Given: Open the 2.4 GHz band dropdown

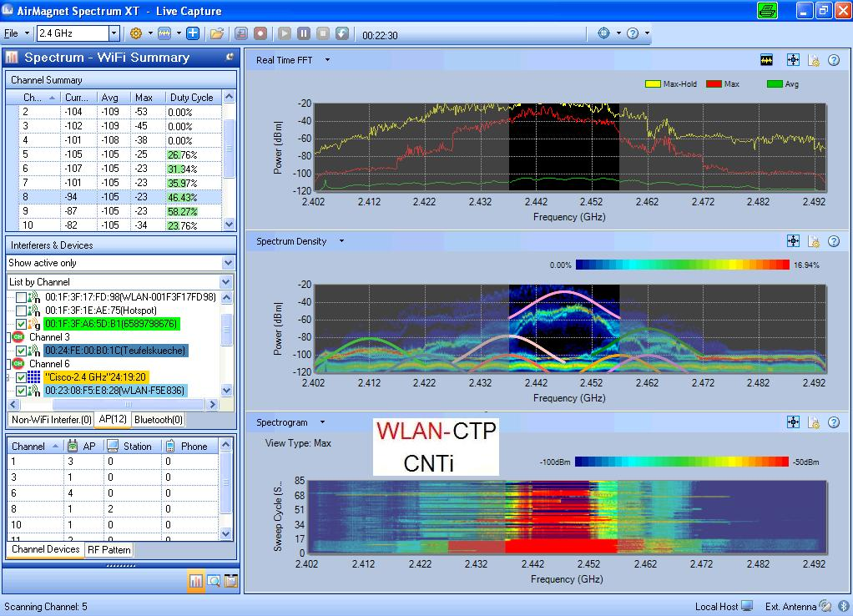Looking at the screenshot, I should coord(114,33).
